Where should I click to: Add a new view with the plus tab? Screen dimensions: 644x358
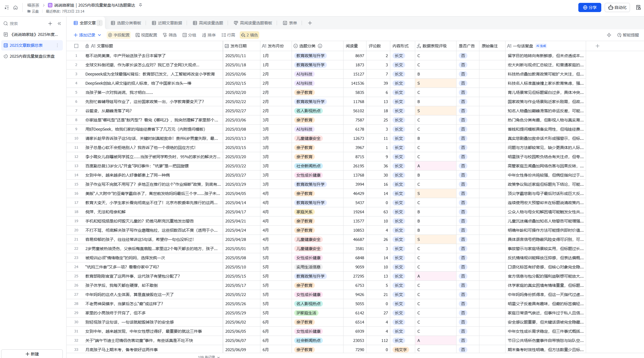(310, 23)
